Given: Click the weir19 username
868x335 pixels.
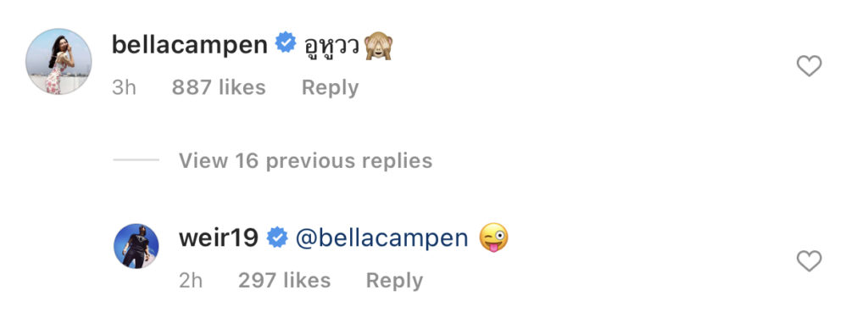Looking at the screenshot, I should pyautogui.click(x=219, y=238).
